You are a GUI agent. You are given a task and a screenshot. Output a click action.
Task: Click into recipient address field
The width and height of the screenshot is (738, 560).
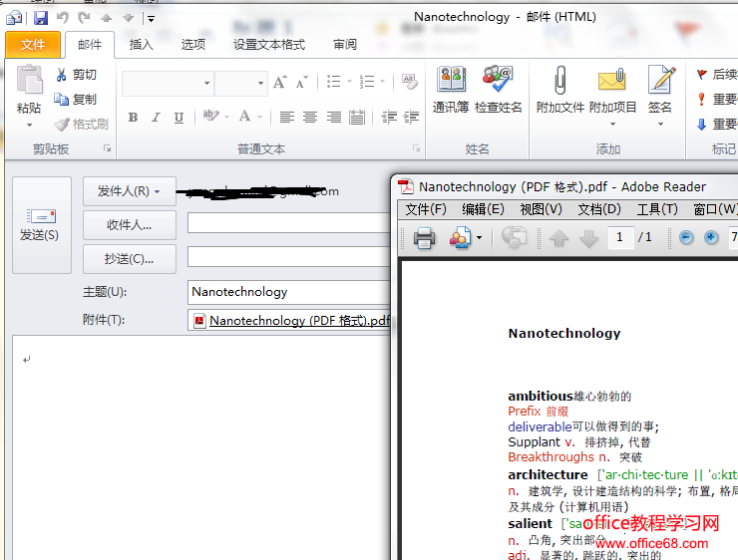click(x=289, y=223)
